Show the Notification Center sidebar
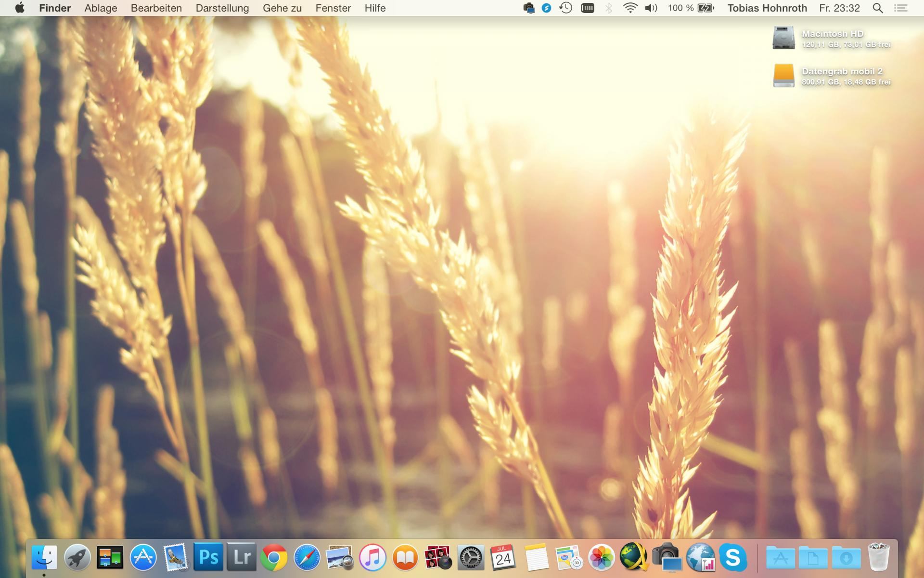Viewport: 924px width, 578px height. 901,8
